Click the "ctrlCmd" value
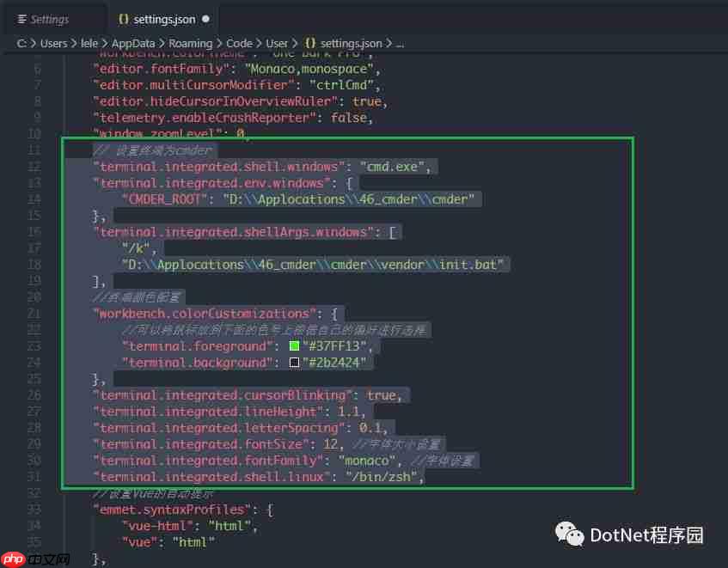This screenshot has width=728, height=568. pos(342,85)
